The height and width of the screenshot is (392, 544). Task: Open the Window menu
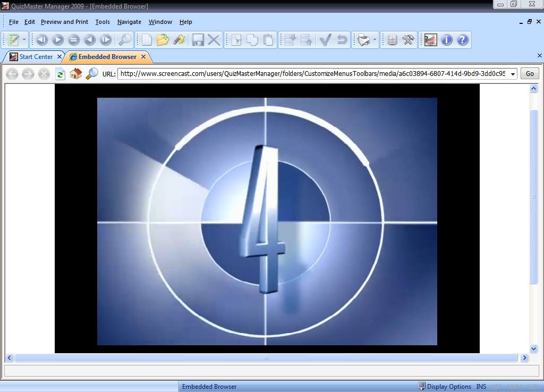[160, 22]
